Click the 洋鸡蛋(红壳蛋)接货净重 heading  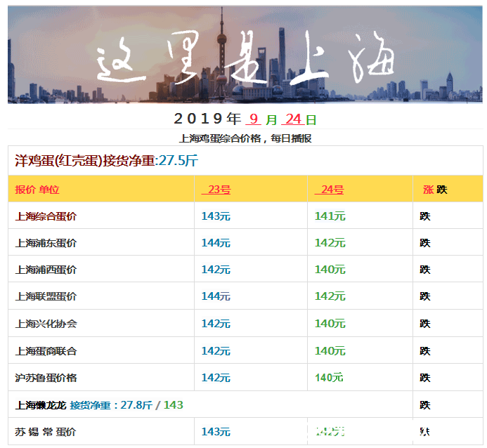85,160
